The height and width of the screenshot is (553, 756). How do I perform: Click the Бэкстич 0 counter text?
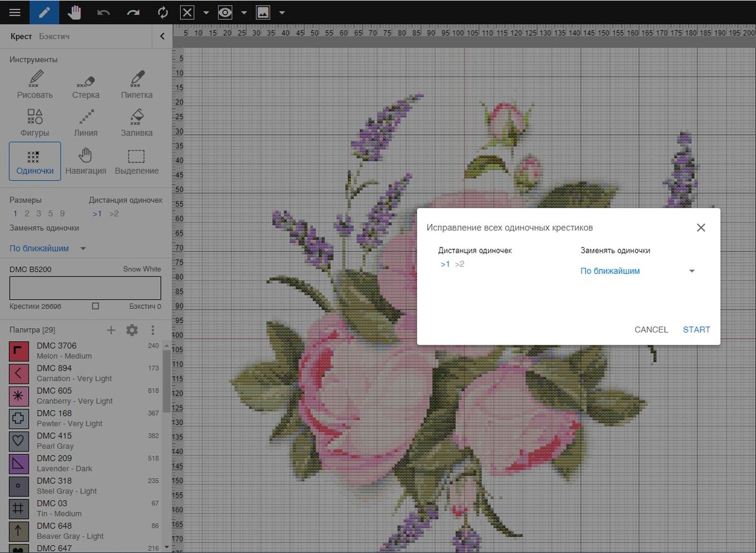click(x=145, y=306)
